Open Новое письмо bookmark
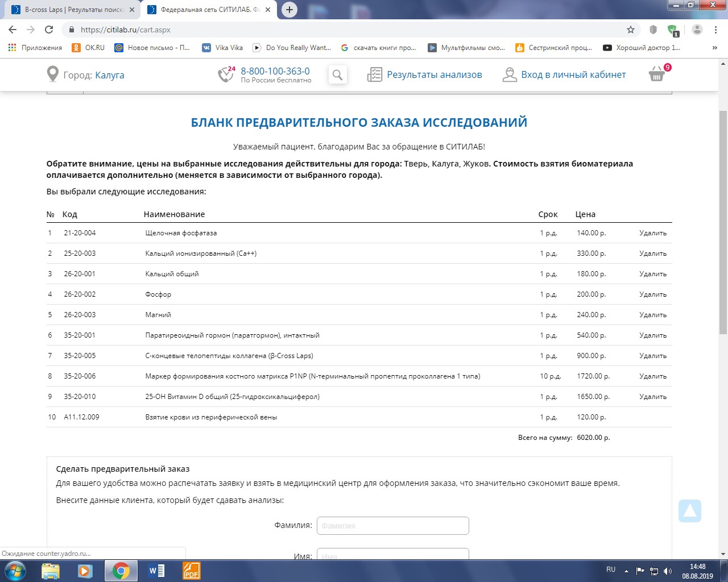728x582 pixels. [152, 48]
